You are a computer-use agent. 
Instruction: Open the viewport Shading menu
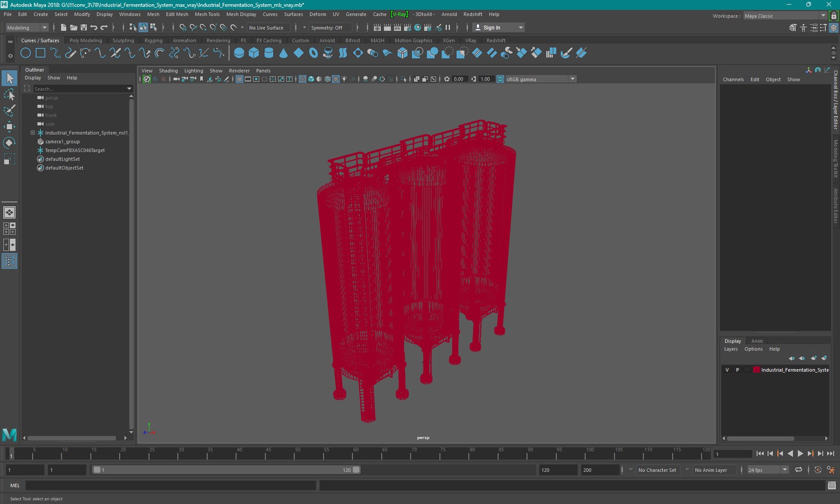pos(168,71)
